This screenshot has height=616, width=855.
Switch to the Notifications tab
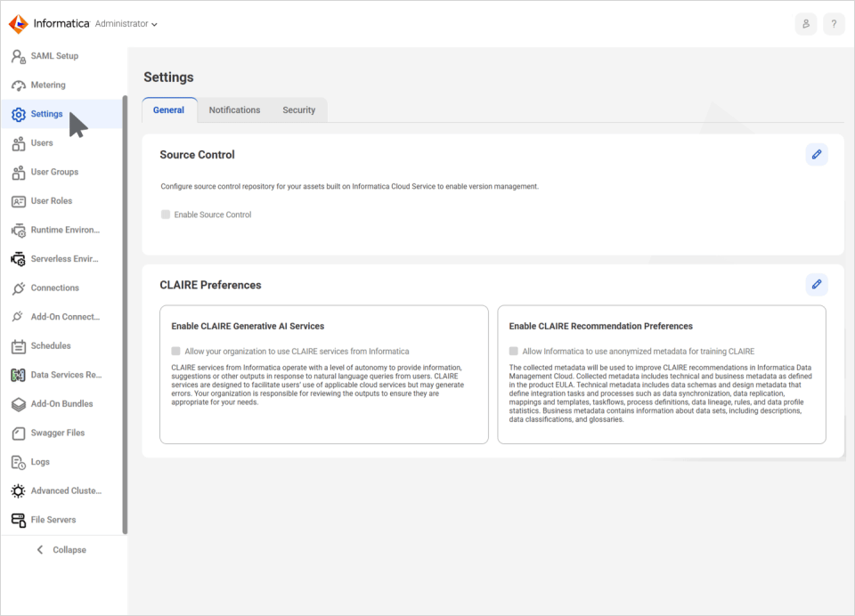click(234, 110)
